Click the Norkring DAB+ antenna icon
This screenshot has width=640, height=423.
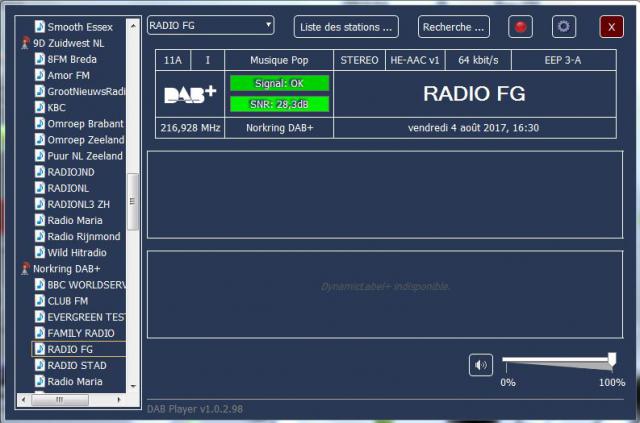(25, 268)
